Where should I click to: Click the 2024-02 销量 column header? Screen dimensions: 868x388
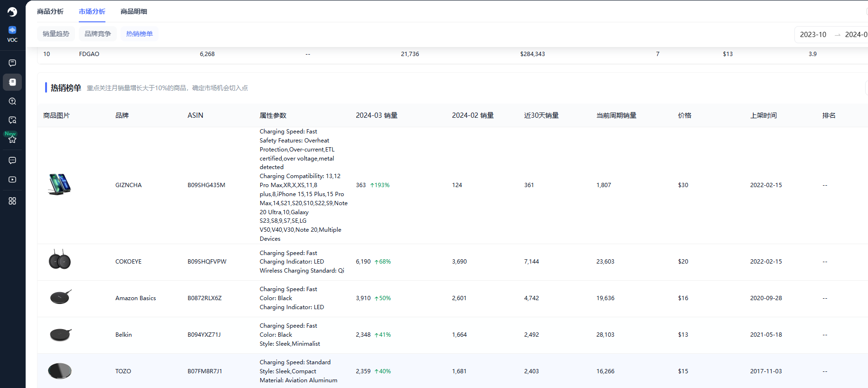click(473, 115)
